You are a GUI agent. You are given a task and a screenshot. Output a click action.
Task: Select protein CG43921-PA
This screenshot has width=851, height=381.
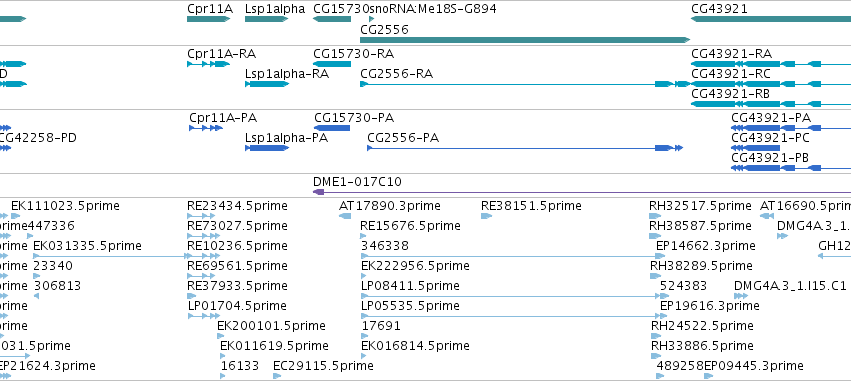tap(771, 118)
